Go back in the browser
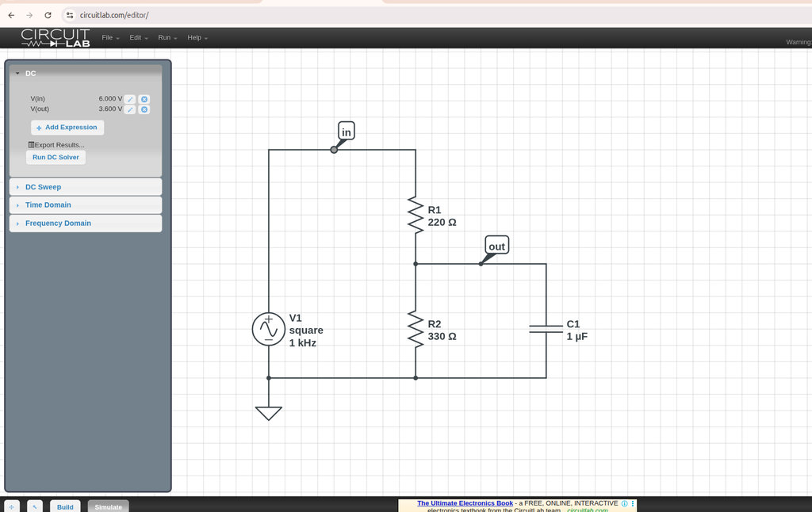Viewport: 812px width, 512px height. click(x=11, y=15)
